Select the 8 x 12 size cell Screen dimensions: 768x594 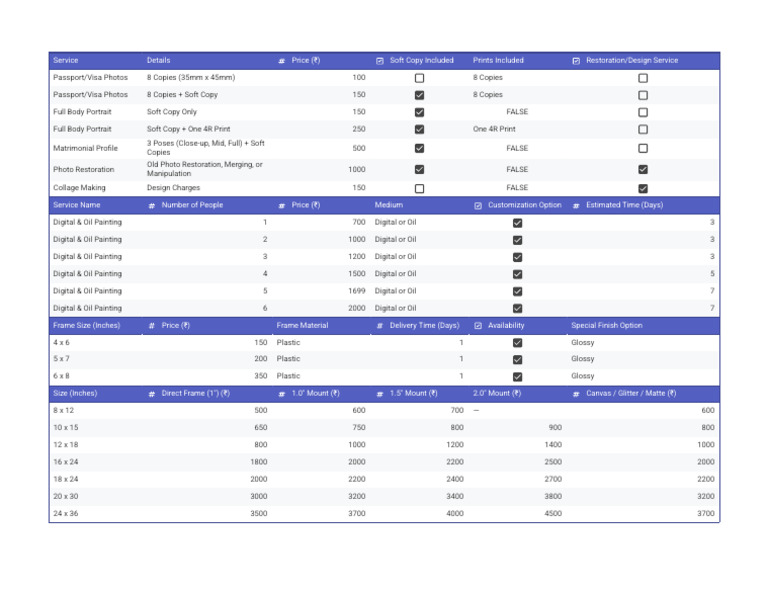(x=96, y=410)
